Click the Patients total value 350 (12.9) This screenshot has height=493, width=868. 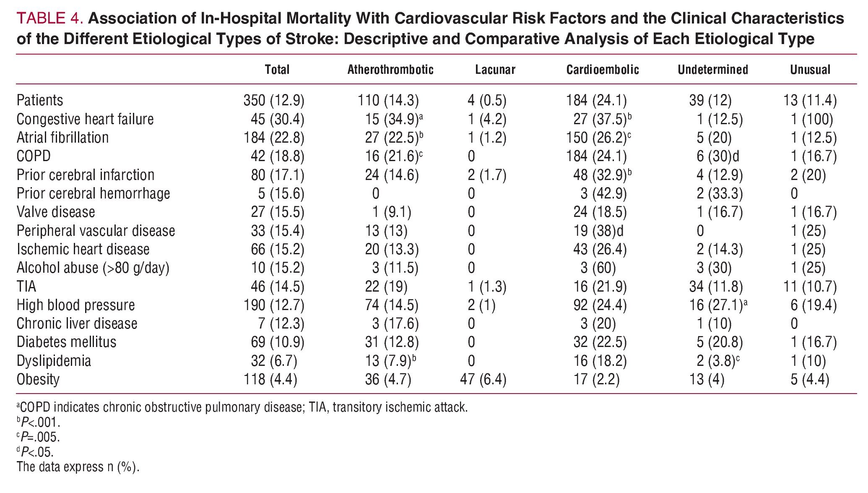point(273,101)
